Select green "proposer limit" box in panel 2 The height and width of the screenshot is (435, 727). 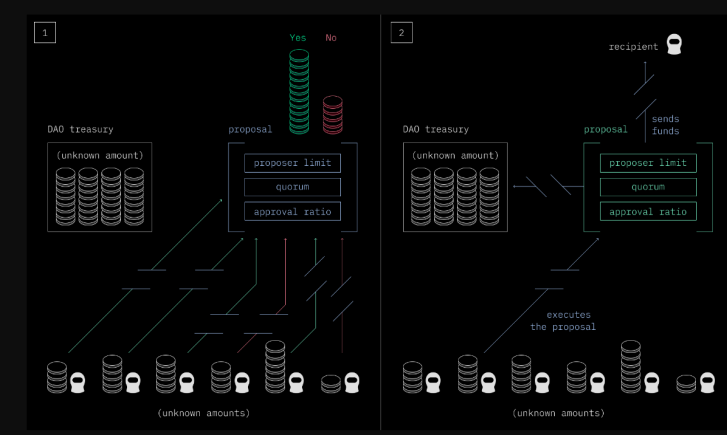(x=648, y=163)
